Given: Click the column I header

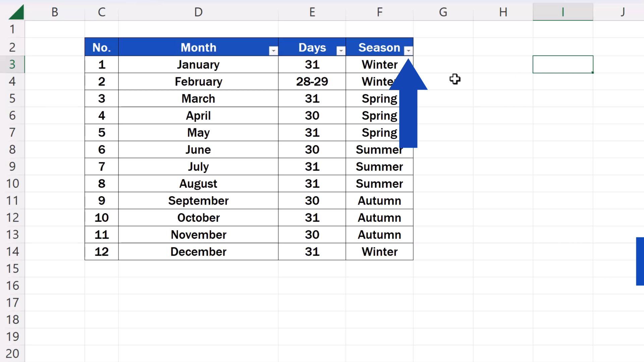Looking at the screenshot, I should tap(562, 11).
